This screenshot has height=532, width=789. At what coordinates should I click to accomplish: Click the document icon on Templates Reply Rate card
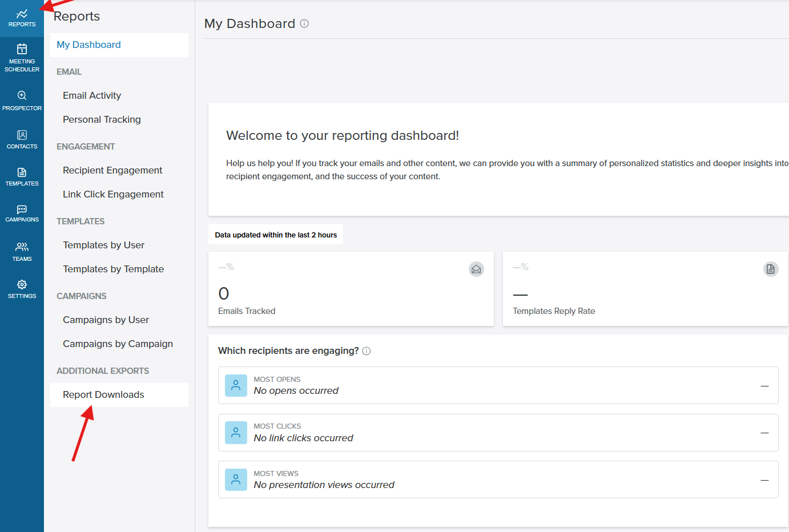(771, 269)
